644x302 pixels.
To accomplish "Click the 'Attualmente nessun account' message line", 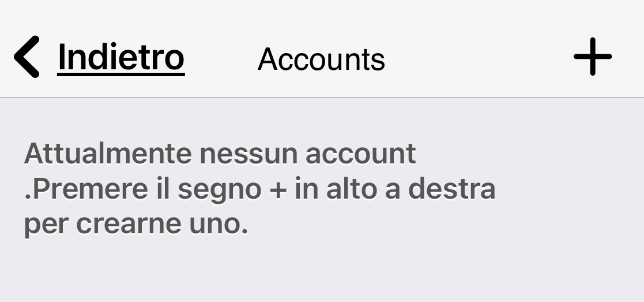I will coord(220,154).
